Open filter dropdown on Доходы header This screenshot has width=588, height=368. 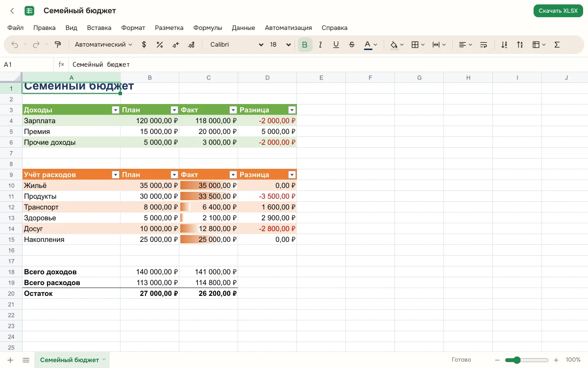tap(116, 110)
